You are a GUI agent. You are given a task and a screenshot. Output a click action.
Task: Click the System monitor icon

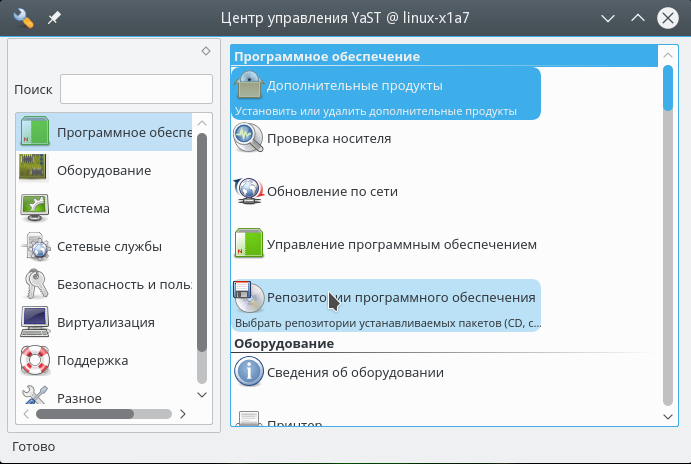coord(34,208)
